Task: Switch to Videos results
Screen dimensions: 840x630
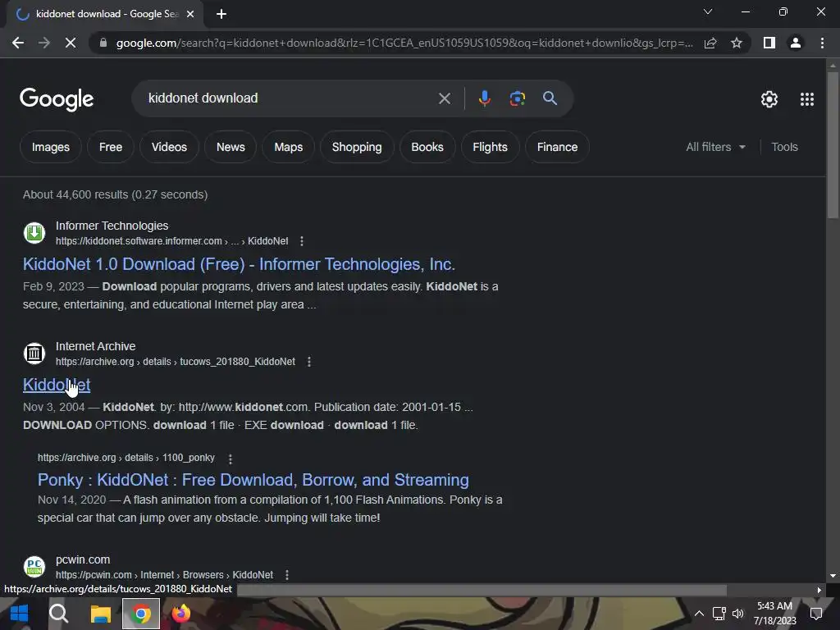Action: click(x=169, y=147)
